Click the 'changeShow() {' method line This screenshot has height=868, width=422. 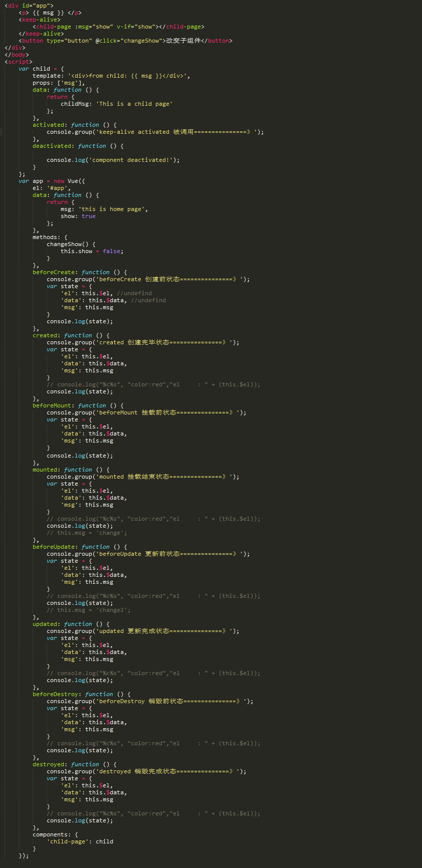pyautogui.click(x=71, y=244)
